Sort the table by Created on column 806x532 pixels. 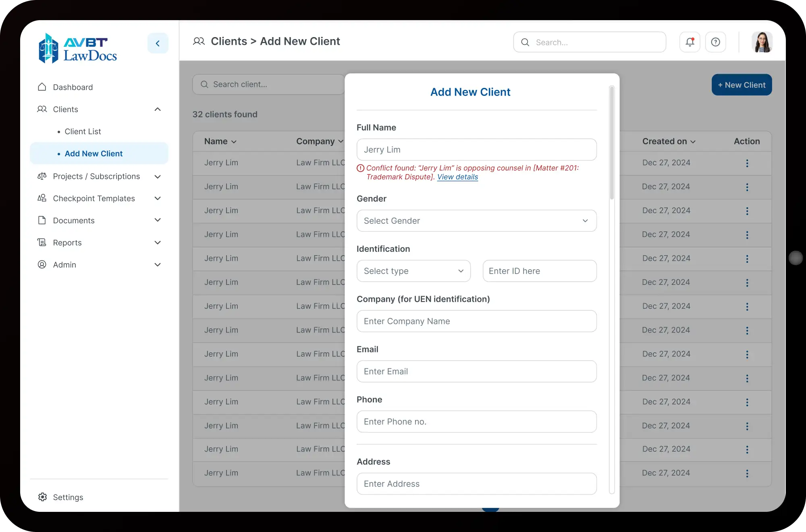tap(669, 141)
